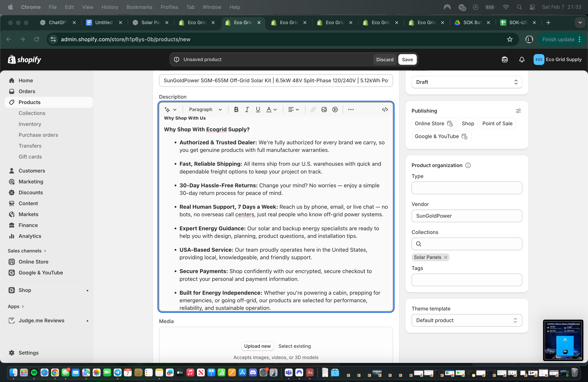Open Theme template Default product dropdown
This screenshot has width=588, height=382.
click(x=466, y=320)
